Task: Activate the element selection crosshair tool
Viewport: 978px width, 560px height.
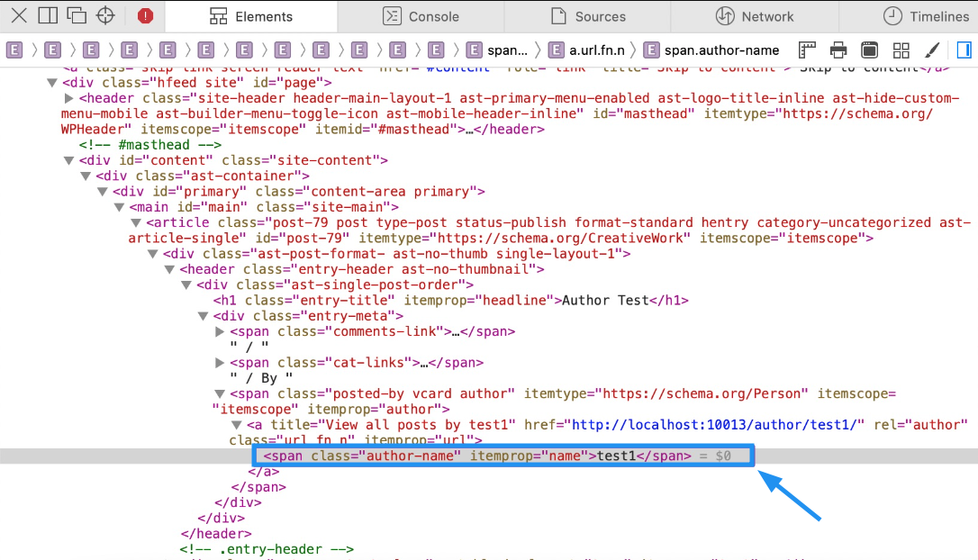Action: pyautogui.click(x=105, y=15)
